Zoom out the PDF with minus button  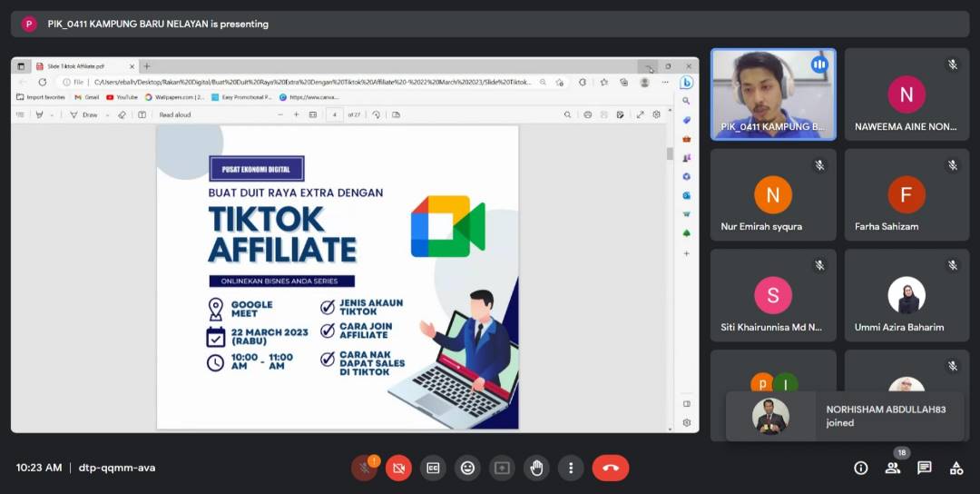pos(280,114)
